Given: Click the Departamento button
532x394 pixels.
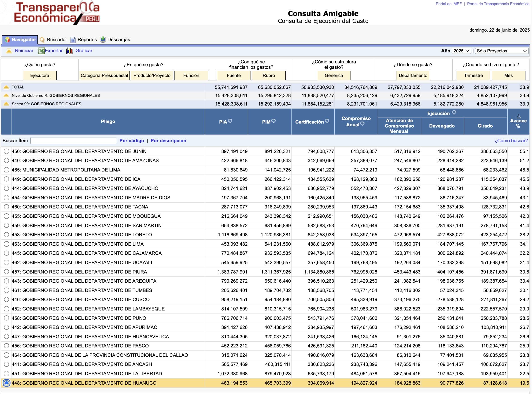Looking at the screenshot, I should pos(413,76).
